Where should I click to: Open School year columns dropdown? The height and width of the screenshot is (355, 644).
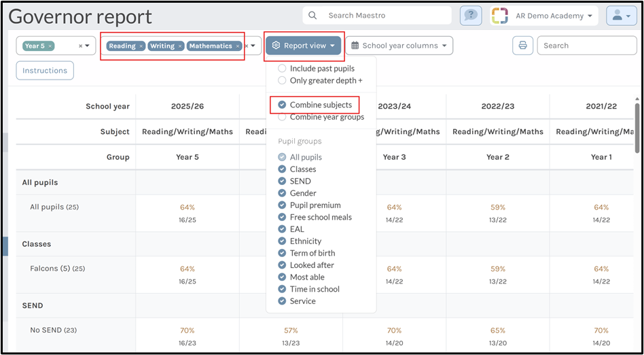click(399, 46)
